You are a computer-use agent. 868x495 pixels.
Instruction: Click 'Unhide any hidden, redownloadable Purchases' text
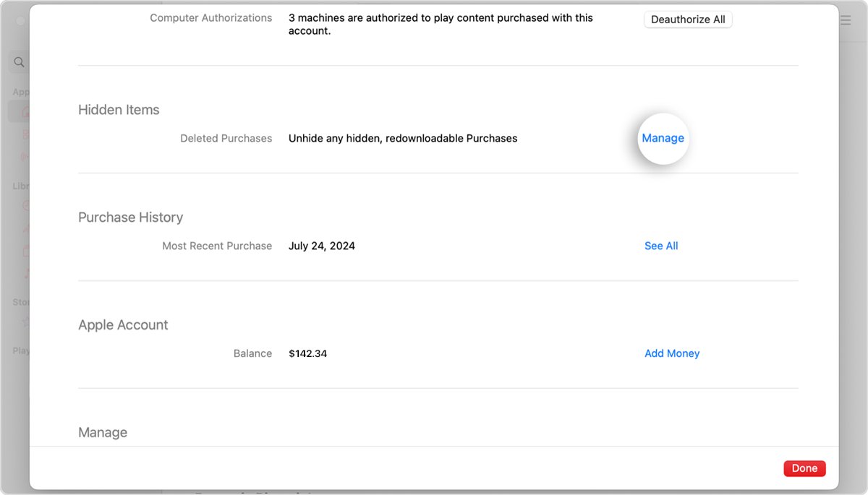pyautogui.click(x=403, y=138)
